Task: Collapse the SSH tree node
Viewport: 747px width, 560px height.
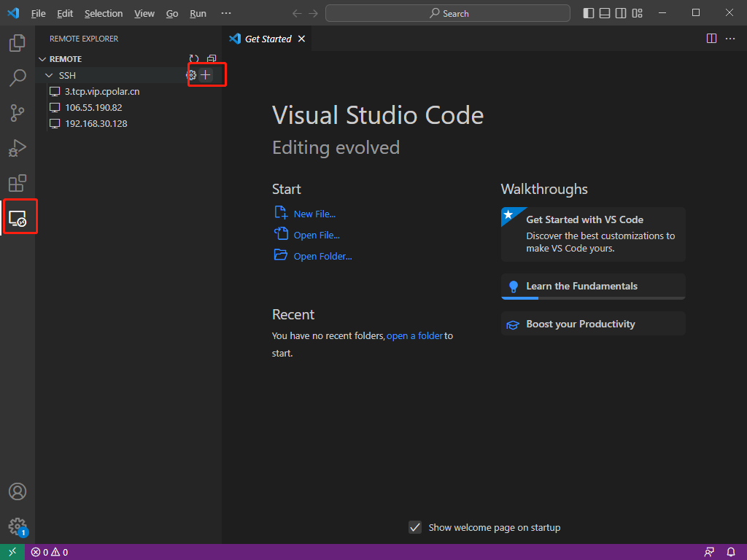Action: [x=49, y=75]
